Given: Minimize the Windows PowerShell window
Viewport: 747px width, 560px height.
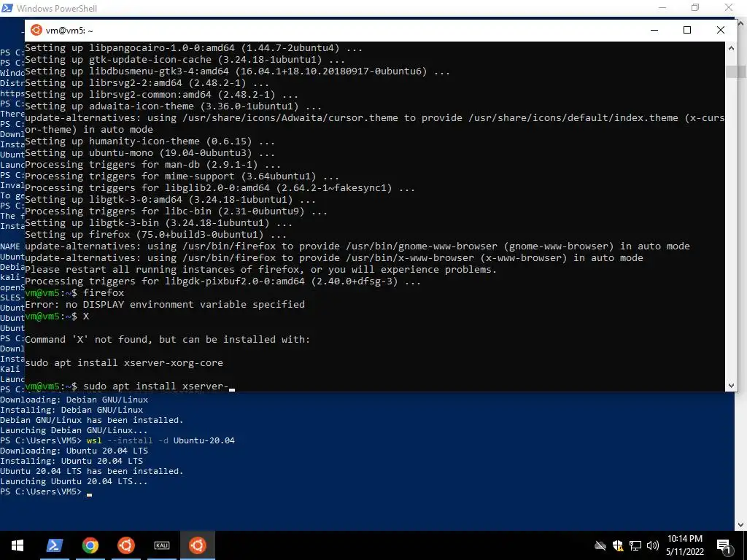Looking at the screenshot, I should tap(662, 7).
